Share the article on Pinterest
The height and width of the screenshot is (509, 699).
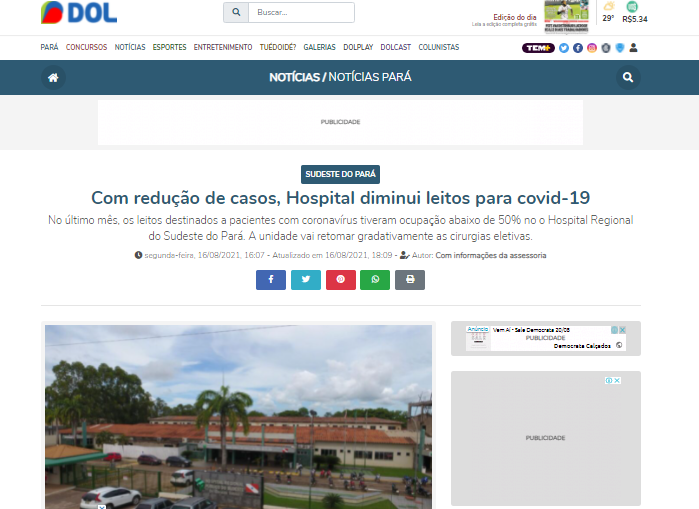tap(340, 280)
